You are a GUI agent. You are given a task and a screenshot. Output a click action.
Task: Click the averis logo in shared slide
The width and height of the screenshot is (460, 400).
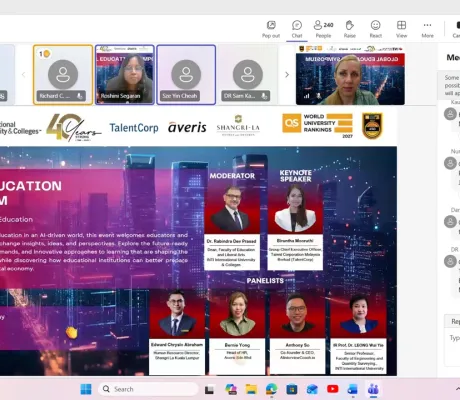pos(187,127)
